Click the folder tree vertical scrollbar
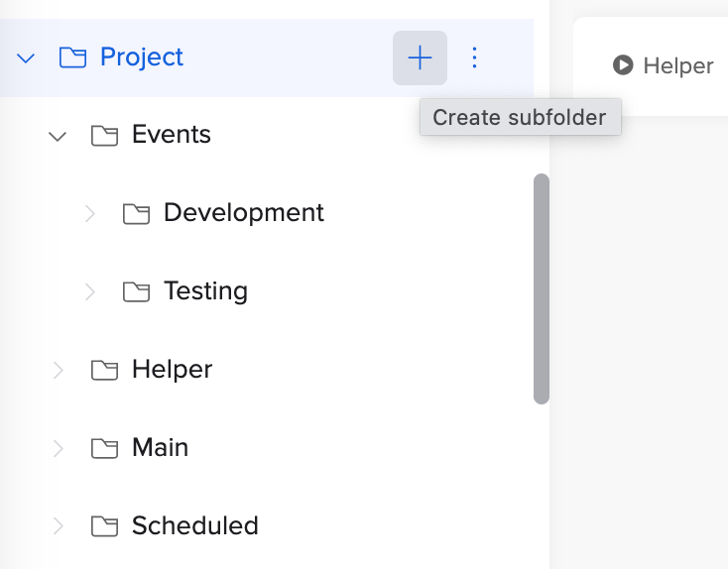The height and width of the screenshot is (569, 728). 541,288
